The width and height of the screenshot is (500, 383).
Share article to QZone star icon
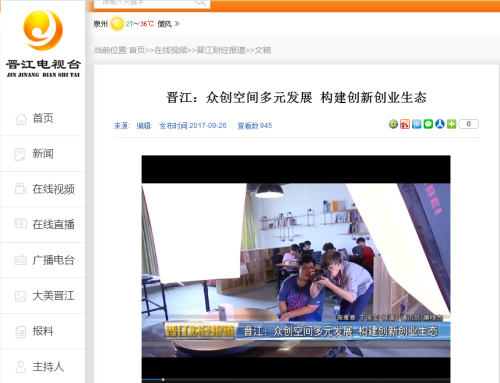[393, 124]
